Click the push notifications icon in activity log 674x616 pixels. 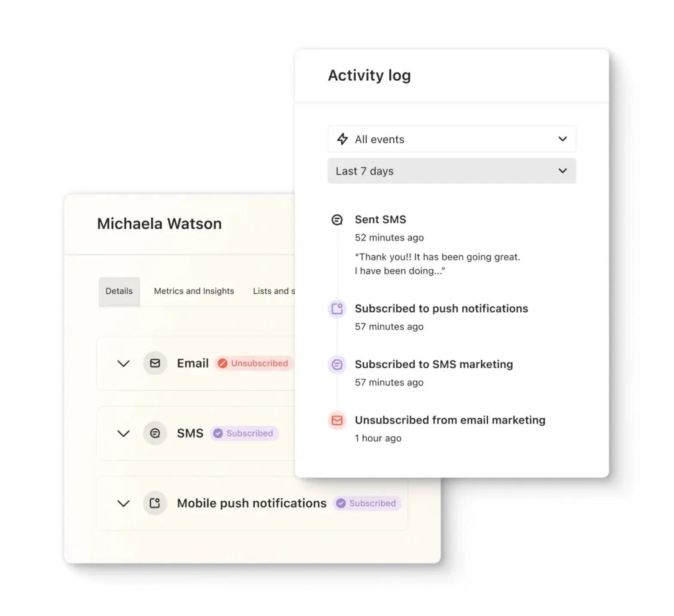coord(337,308)
